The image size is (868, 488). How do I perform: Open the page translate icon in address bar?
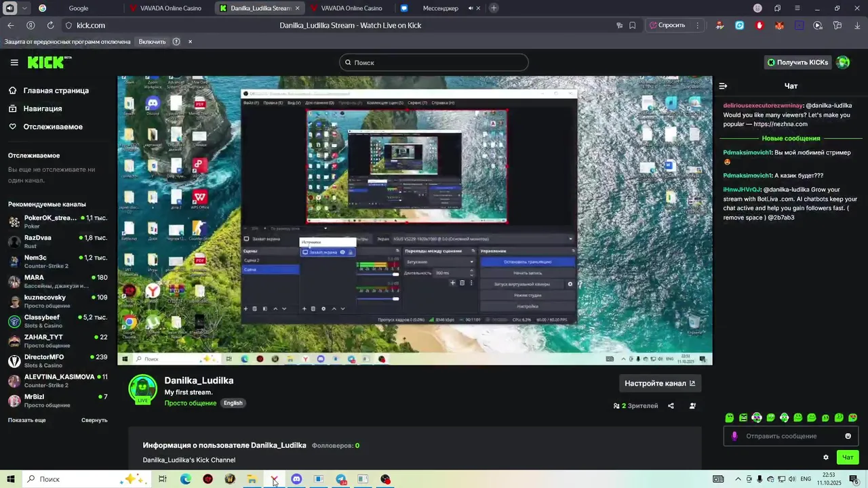coord(619,25)
